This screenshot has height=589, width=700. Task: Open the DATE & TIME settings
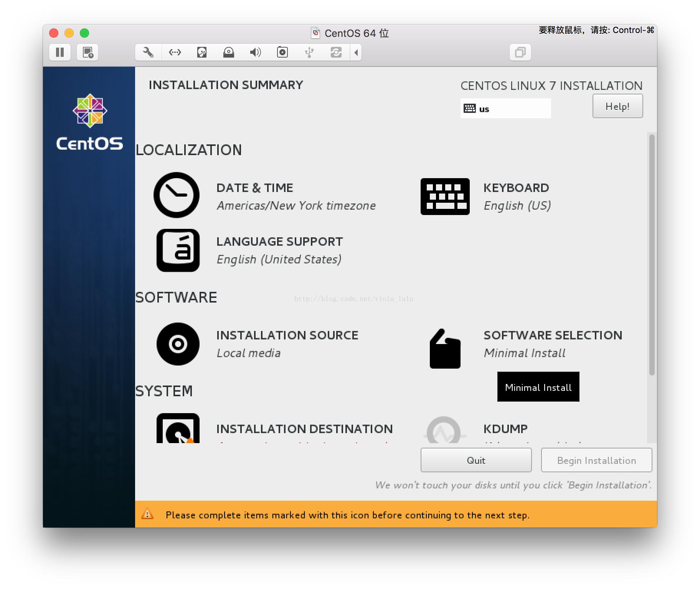(x=254, y=188)
